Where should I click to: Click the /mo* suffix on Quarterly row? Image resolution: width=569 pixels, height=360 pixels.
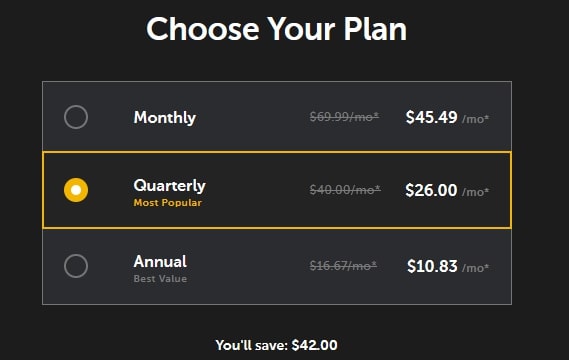pos(475,192)
